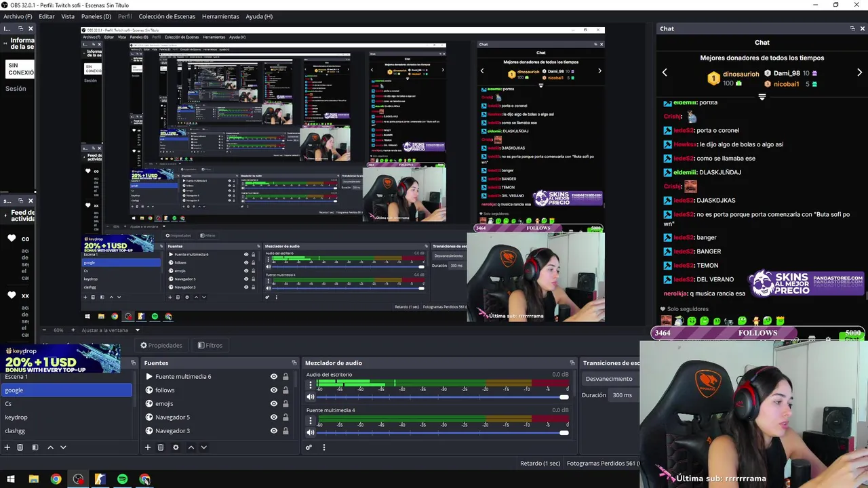This screenshot has width=868, height=488.
Task: Open audio mixer three-dot menu at bottom
Action: 323,447
